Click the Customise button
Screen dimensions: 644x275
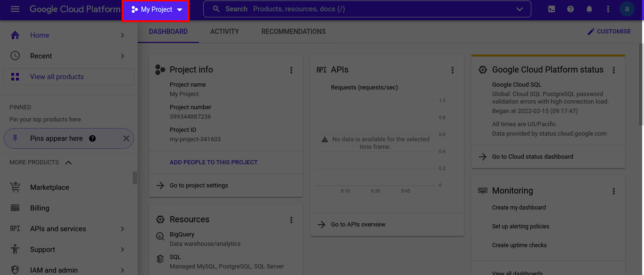tap(609, 32)
